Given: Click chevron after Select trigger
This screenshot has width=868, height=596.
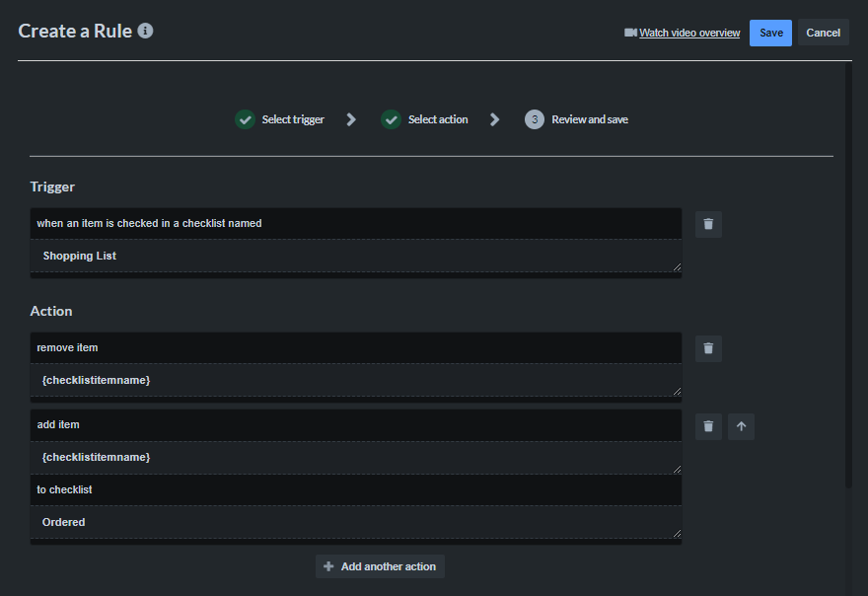Looking at the screenshot, I should point(351,119).
